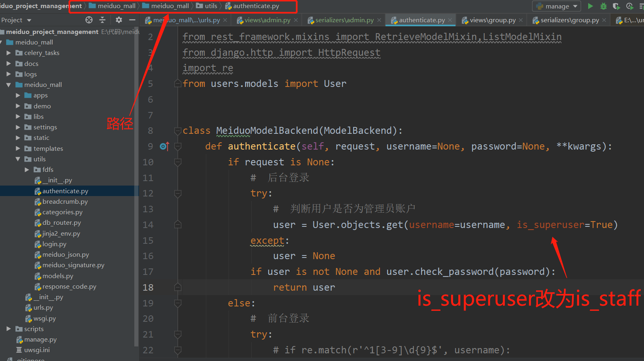Click the locate opened file crosshair icon

89,20
